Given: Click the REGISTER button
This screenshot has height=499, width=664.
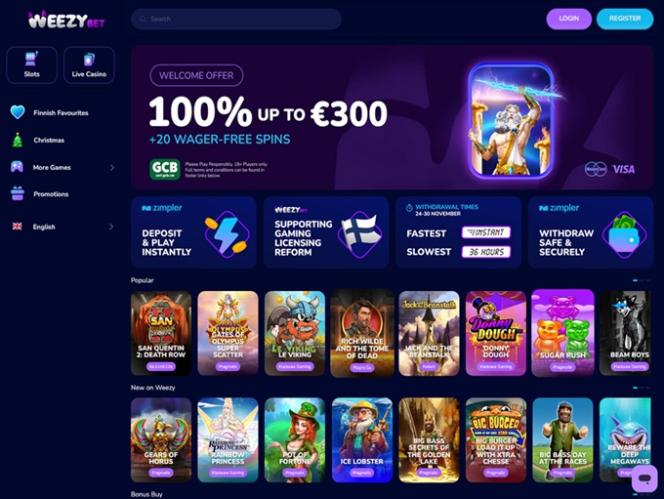Looking at the screenshot, I should [625, 19].
